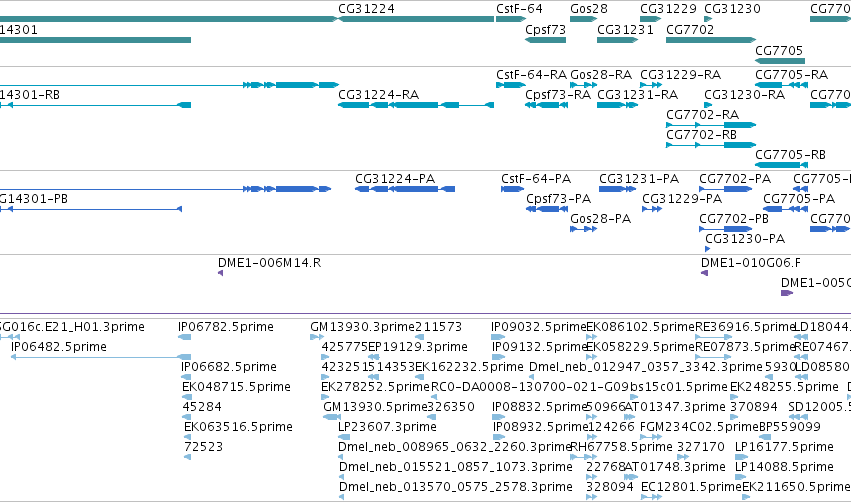This screenshot has height=502, width=851.
Task: Select the EK278252.5prime EST
Action: tap(325, 397)
